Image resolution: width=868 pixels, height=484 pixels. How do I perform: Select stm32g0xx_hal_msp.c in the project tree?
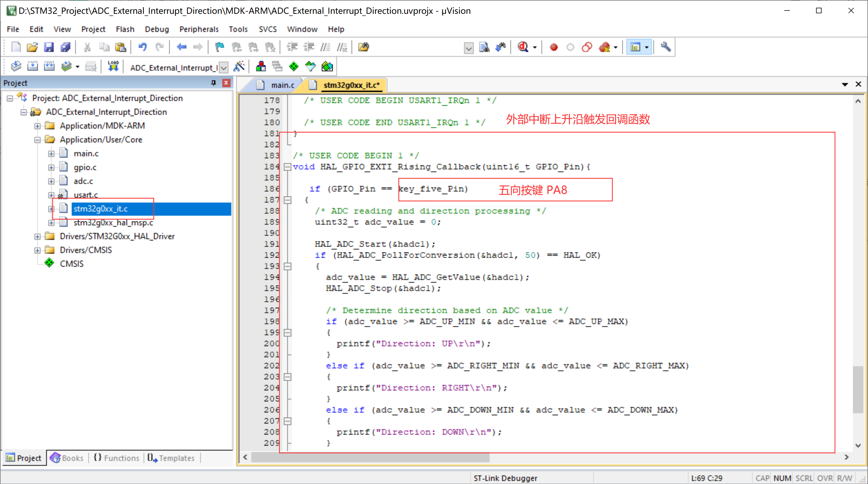(x=113, y=223)
